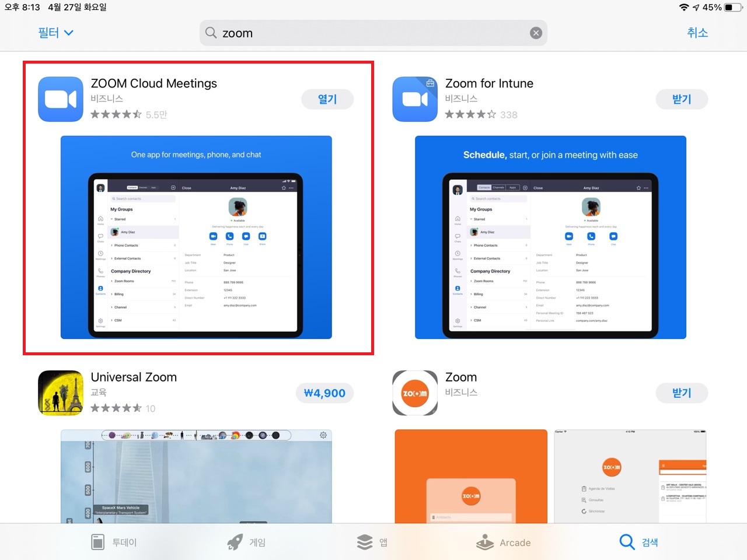The image size is (747, 560).
Task: Tap the Wi-Fi status icon
Action: coord(684,7)
